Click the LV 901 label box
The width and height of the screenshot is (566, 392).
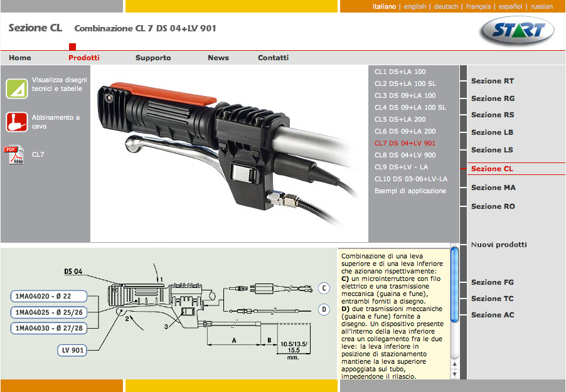click(72, 350)
